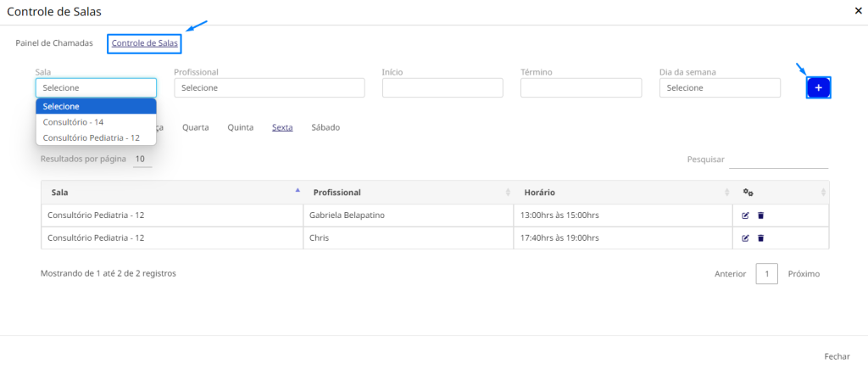Select the Sábado day tab
Viewport: 868px width, 375px height.
(x=325, y=127)
